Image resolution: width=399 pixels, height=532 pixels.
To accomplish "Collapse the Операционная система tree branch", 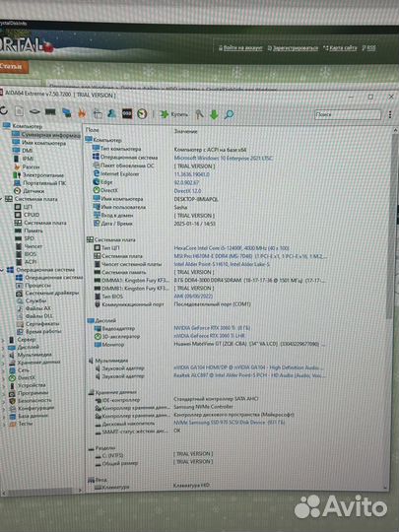I will coord(2,270).
